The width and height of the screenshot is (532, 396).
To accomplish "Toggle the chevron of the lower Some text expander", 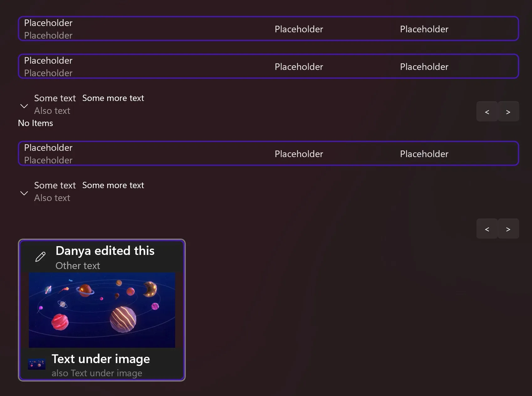I will (24, 193).
